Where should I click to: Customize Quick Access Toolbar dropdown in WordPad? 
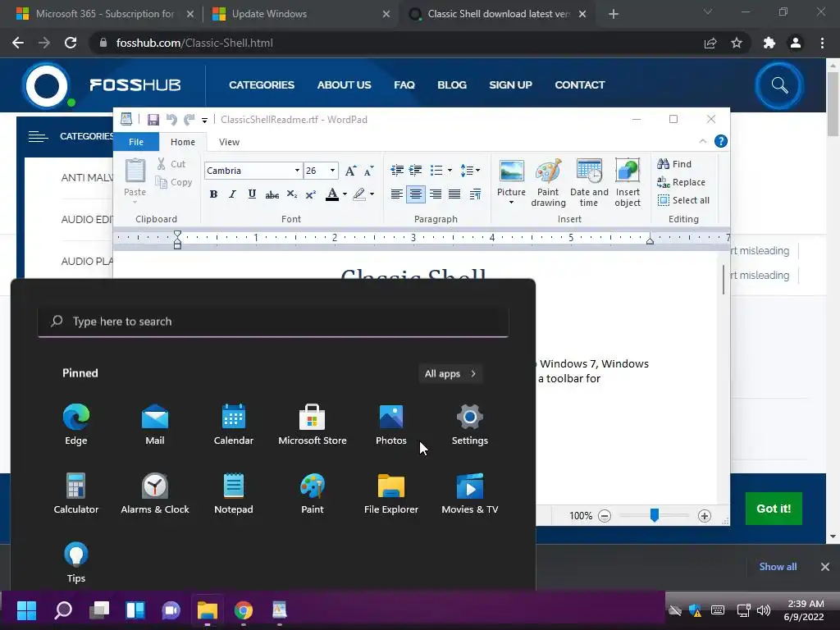pos(204,120)
